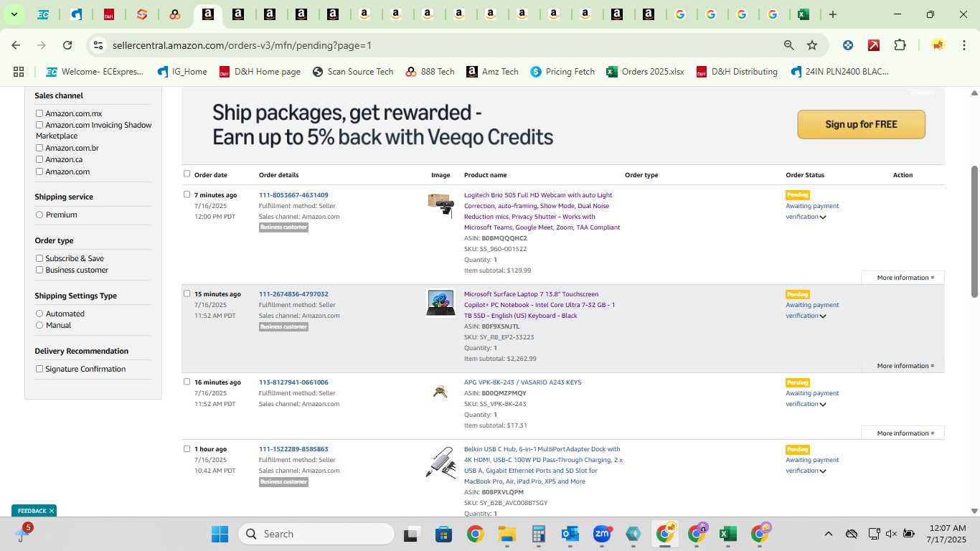Dismiss the Feedback tab with its X
Viewport: 980px width, 551px height.
52,511
